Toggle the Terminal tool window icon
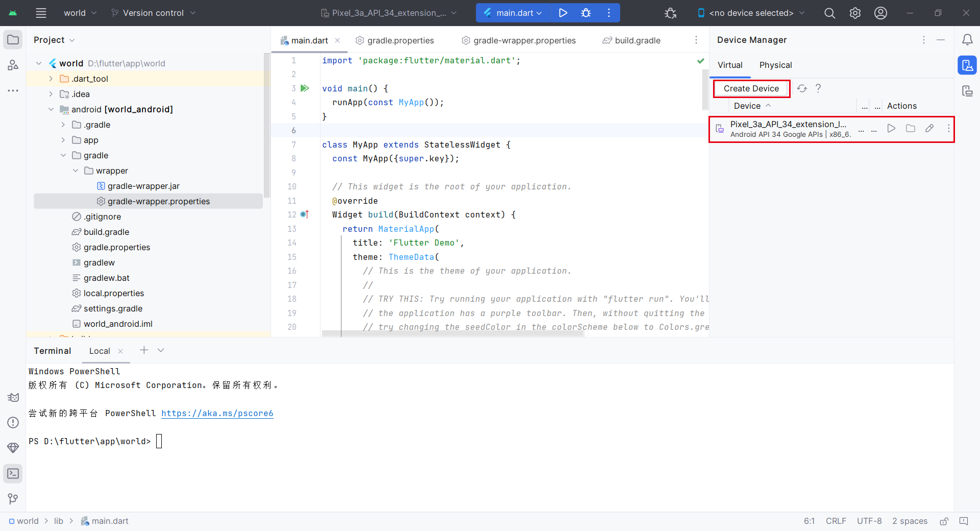The height and width of the screenshot is (531, 980). click(13, 473)
